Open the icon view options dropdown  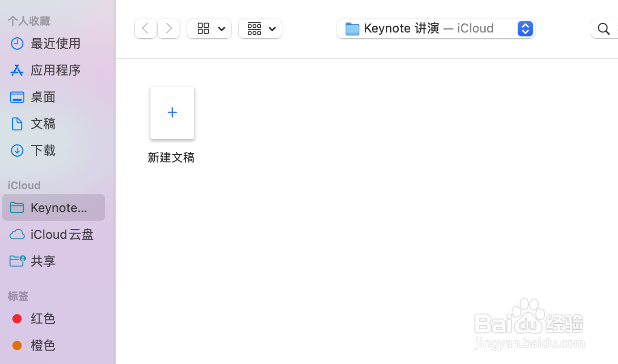(209, 29)
